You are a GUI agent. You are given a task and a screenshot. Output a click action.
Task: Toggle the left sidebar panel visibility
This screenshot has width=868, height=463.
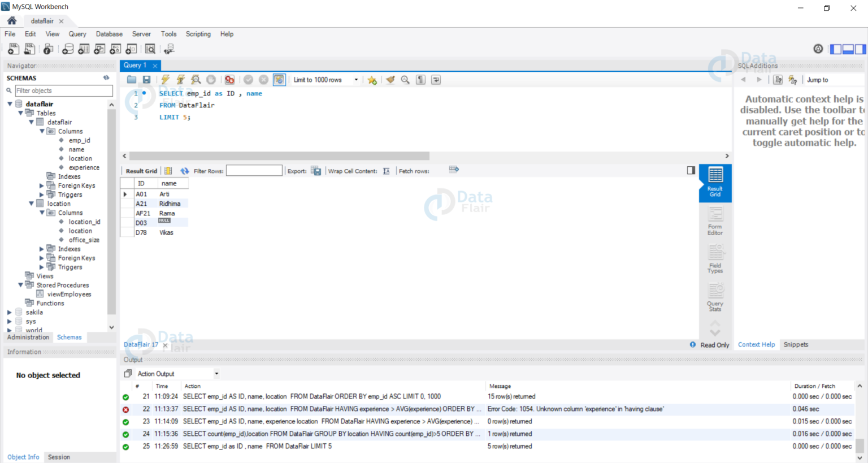click(836, 49)
